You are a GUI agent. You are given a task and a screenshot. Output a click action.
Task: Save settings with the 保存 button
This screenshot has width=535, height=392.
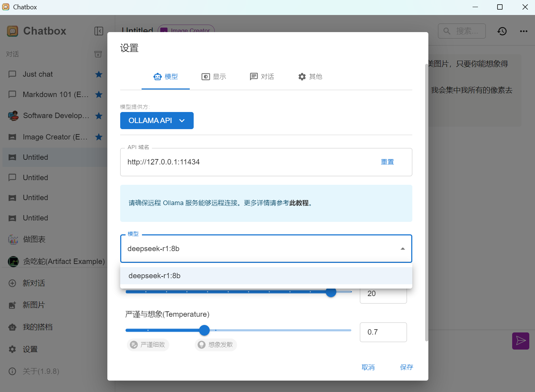[406, 367]
